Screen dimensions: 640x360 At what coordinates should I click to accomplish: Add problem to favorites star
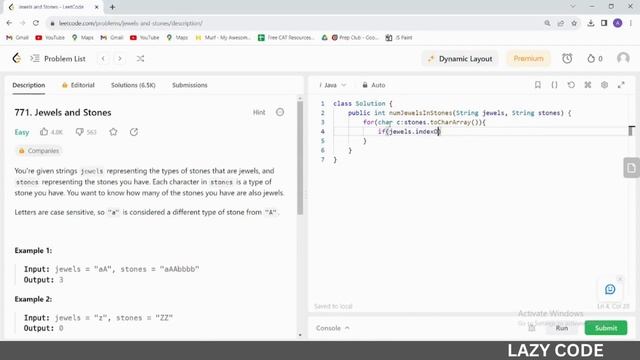click(113, 132)
